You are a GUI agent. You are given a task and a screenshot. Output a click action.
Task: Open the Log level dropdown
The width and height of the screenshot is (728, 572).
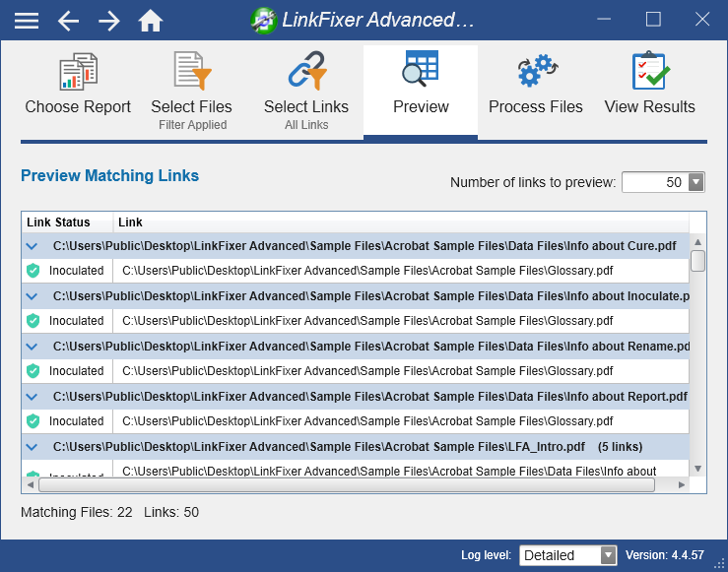coord(608,555)
